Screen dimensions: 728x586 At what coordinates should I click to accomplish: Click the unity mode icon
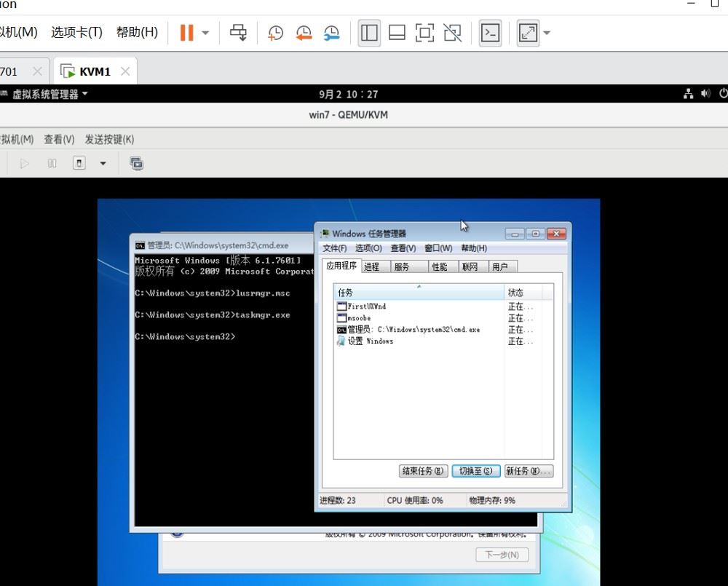pos(452,33)
